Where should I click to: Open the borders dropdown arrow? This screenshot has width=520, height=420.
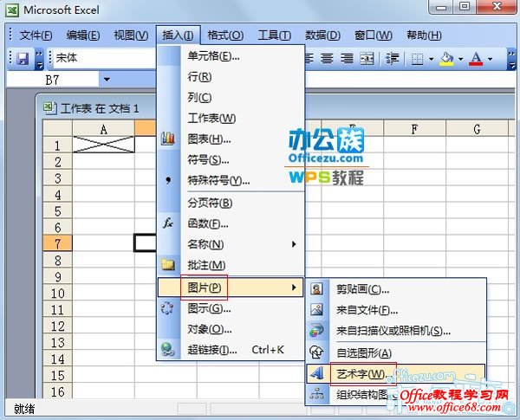(x=431, y=59)
